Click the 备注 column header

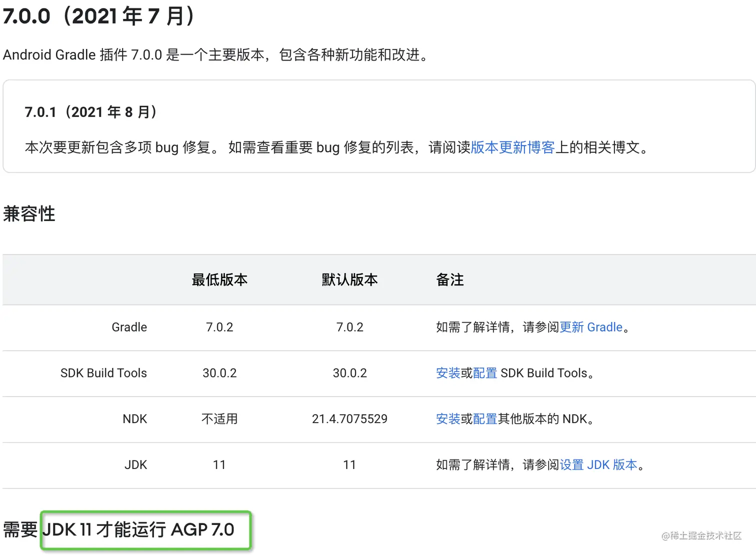[450, 280]
